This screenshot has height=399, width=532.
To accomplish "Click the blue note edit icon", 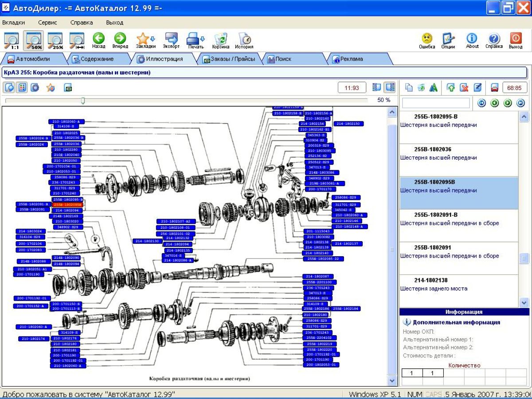I will coord(477,88).
